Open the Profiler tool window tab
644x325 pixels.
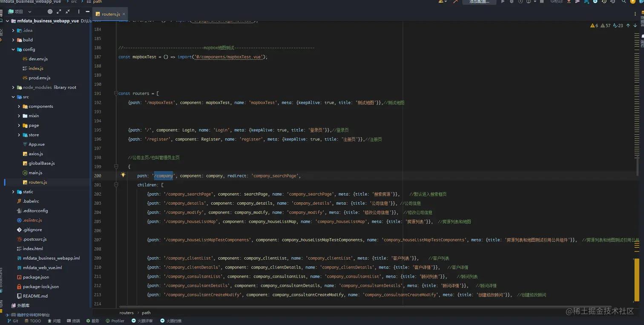115,321
